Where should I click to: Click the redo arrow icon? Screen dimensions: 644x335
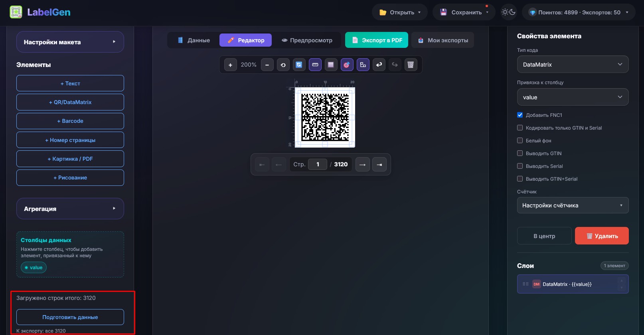tap(395, 65)
